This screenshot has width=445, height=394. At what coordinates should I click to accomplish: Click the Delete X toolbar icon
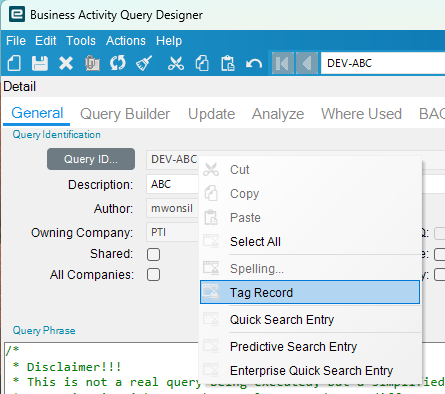66,63
